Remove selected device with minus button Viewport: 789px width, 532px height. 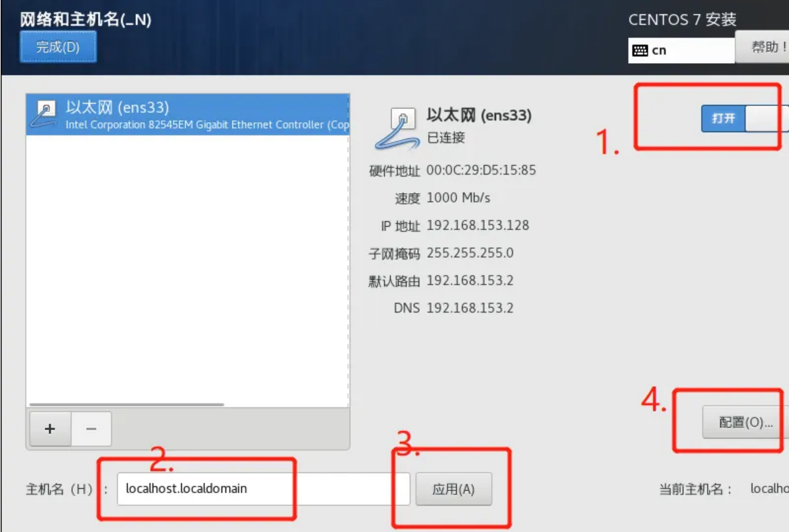pos(91,429)
